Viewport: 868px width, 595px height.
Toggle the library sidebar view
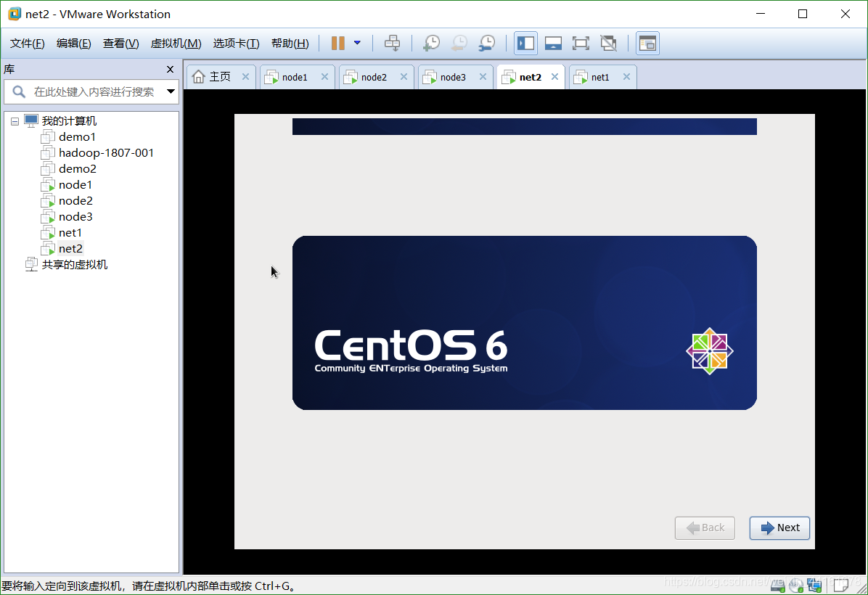[x=526, y=43]
